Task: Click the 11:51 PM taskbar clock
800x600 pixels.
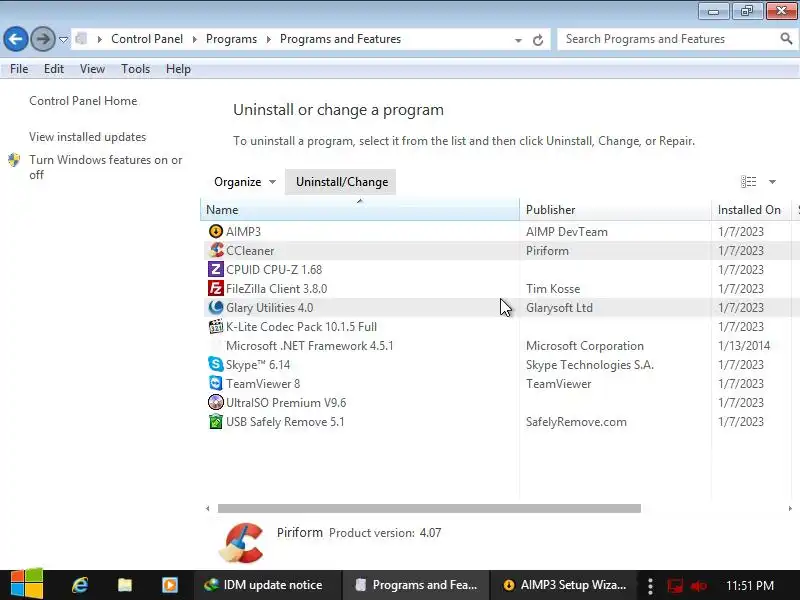Action: (749, 585)
